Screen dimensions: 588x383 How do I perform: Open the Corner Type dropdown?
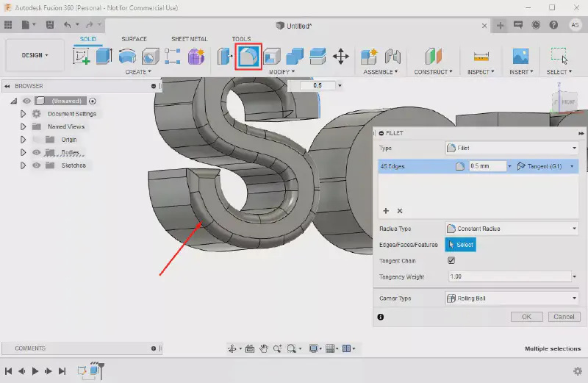[x=512, y=298]
